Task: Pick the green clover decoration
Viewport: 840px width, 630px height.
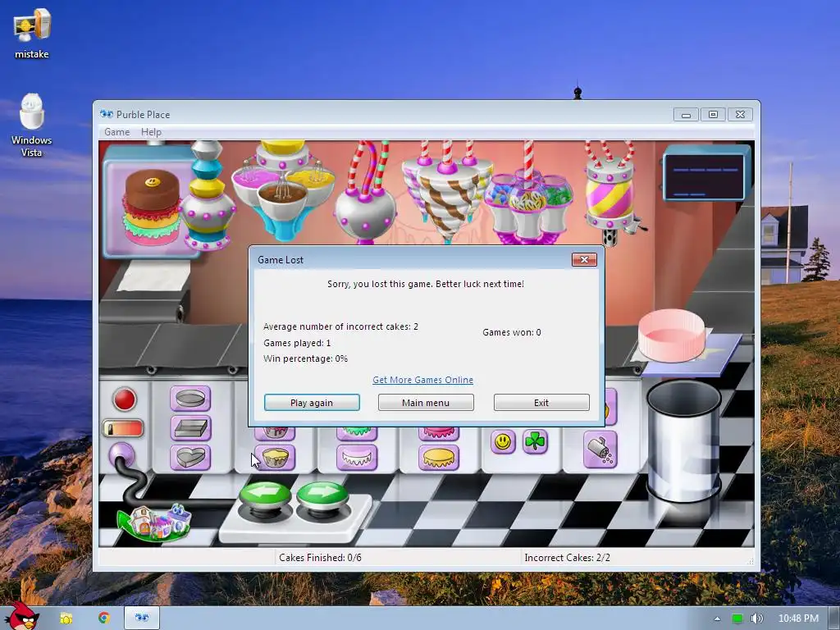Action: tap(535, 442)
